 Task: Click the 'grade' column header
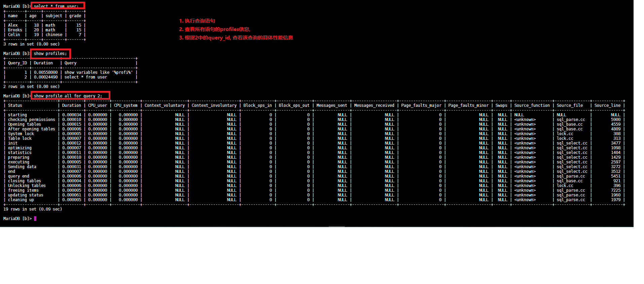[75, 16]
